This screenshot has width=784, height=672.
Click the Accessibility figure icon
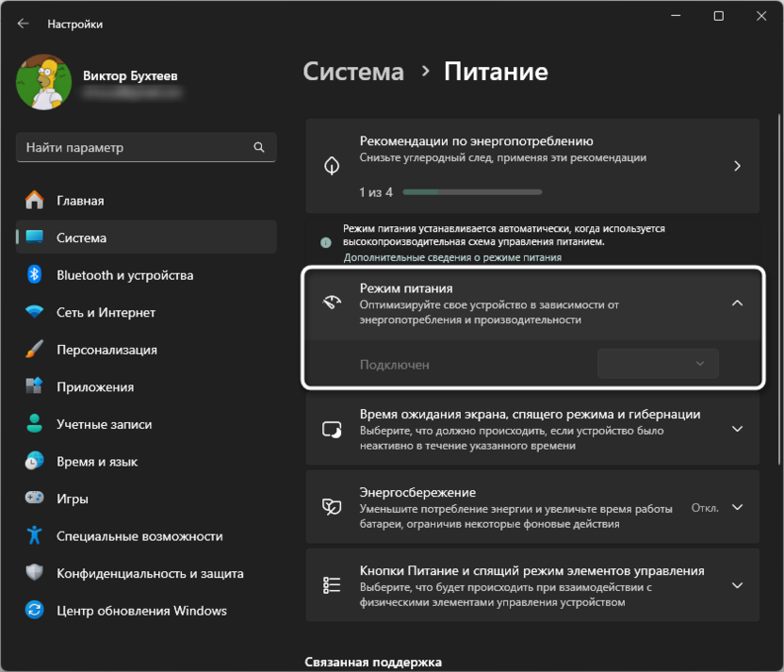pyautogui.click(x=35, y=535)
